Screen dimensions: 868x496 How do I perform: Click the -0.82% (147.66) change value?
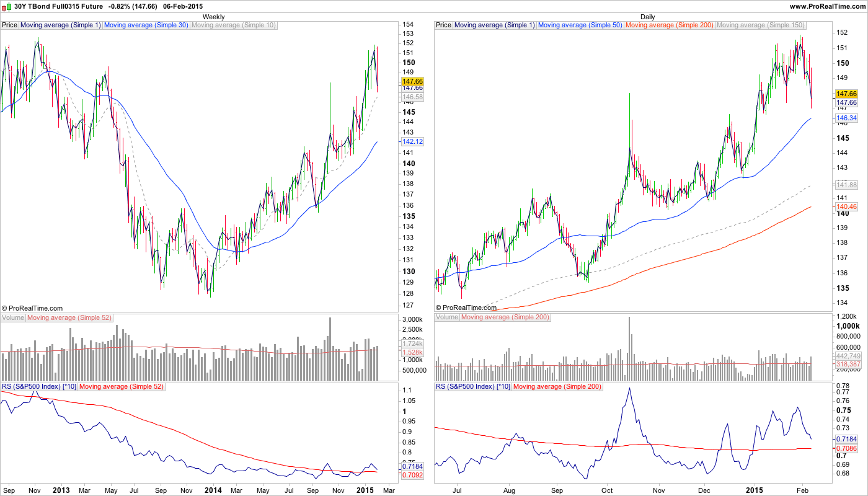[x=134, y=6]
